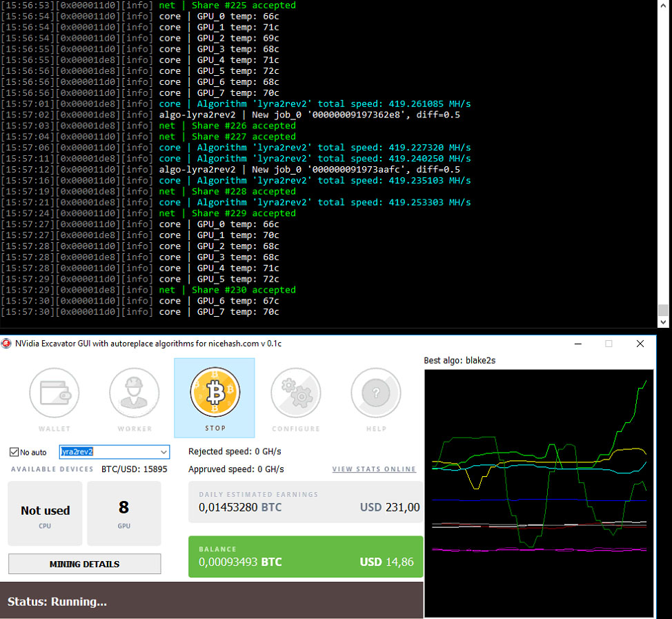Click console line 'GPU_6 temp: 67c'
This screenshot has width=672, height=619.
[x=140, y=301]
